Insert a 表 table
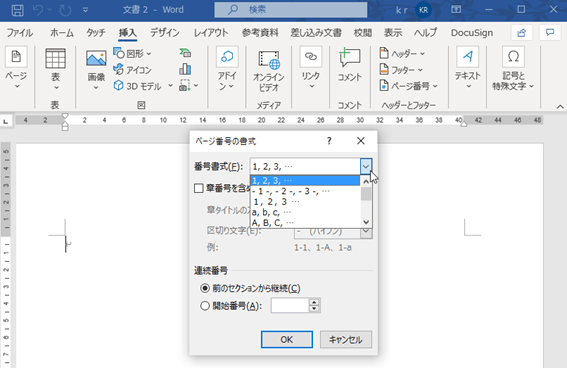 click(x=55, y=69)
